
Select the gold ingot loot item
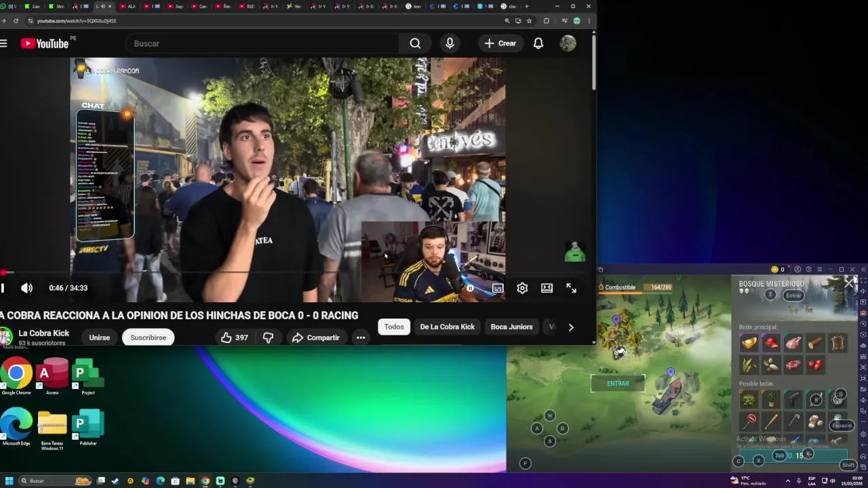(749, 343)
